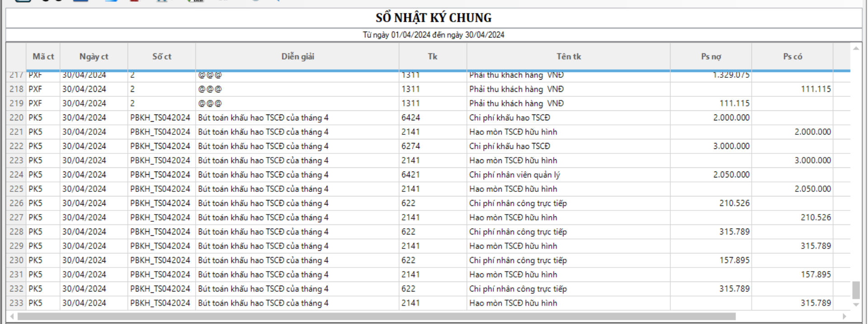Click the Excel export toolbar icon
The image size is (868, 324).
[195, 1]
